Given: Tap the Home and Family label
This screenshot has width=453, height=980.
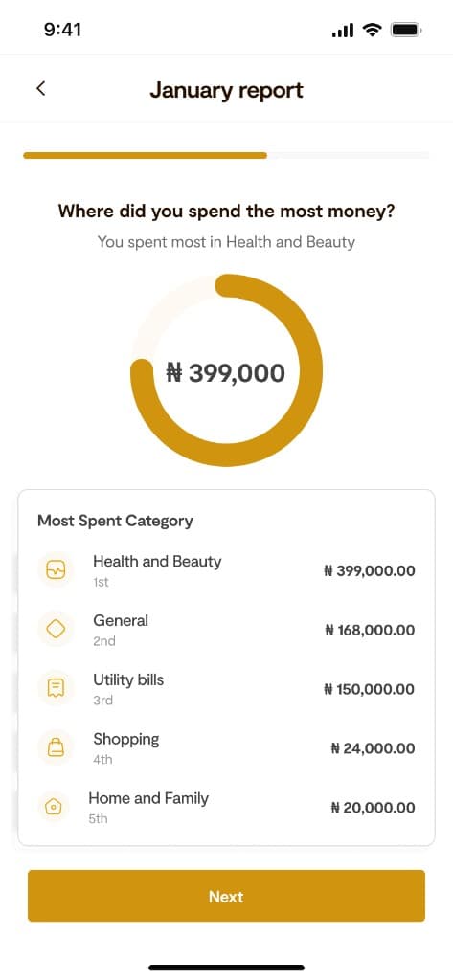Looking at the screenshot, I should [148, 798].
